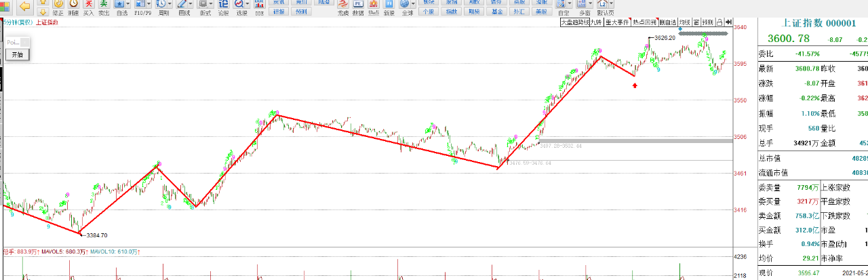Open the 自定 custom icon
868x280 pixels.
pyautogui.click(x=561, y=3)
